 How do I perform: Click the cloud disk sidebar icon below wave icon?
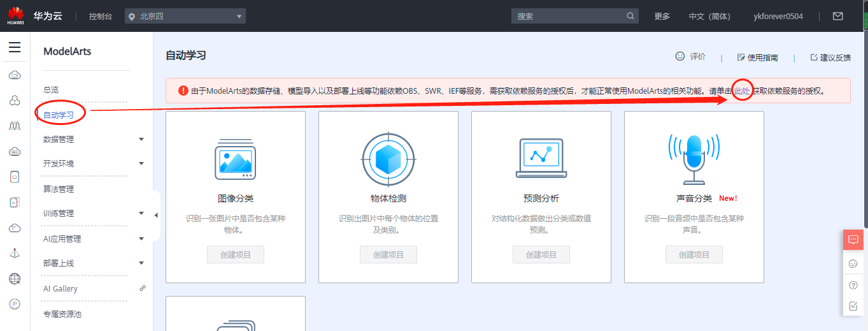(x=15, y=152)
